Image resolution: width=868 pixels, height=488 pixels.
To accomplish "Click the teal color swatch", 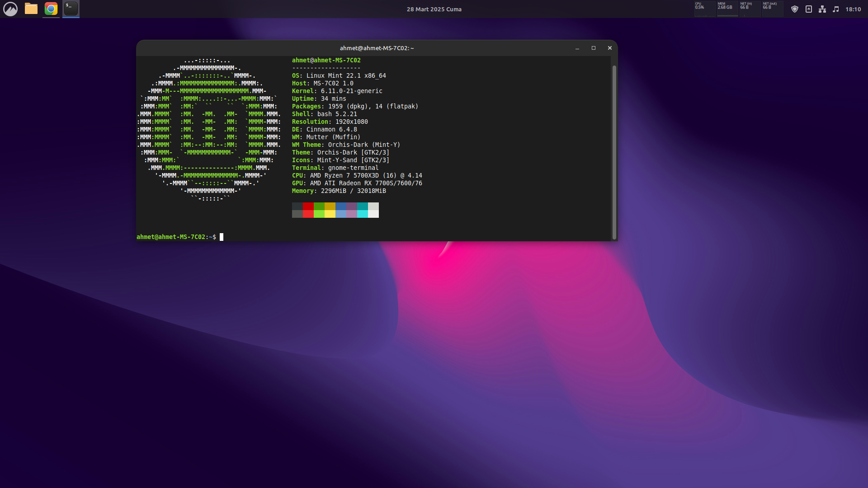I will (x=363, y=206).
